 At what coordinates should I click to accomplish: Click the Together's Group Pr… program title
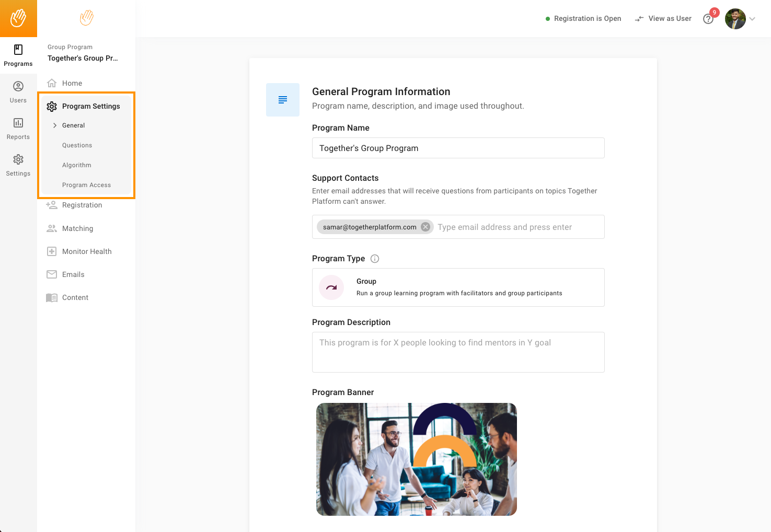[83, 58]
